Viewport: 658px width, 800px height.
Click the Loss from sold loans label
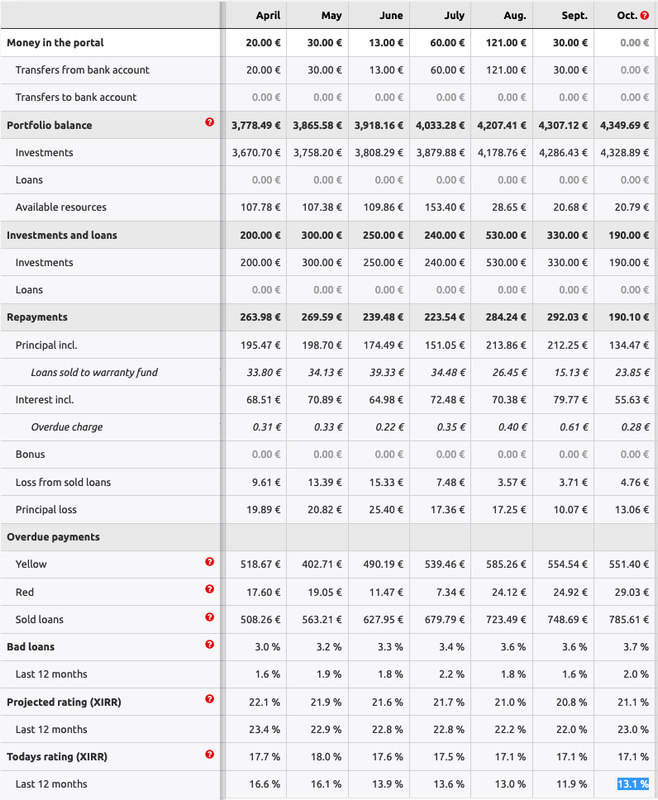click(63, 482)
